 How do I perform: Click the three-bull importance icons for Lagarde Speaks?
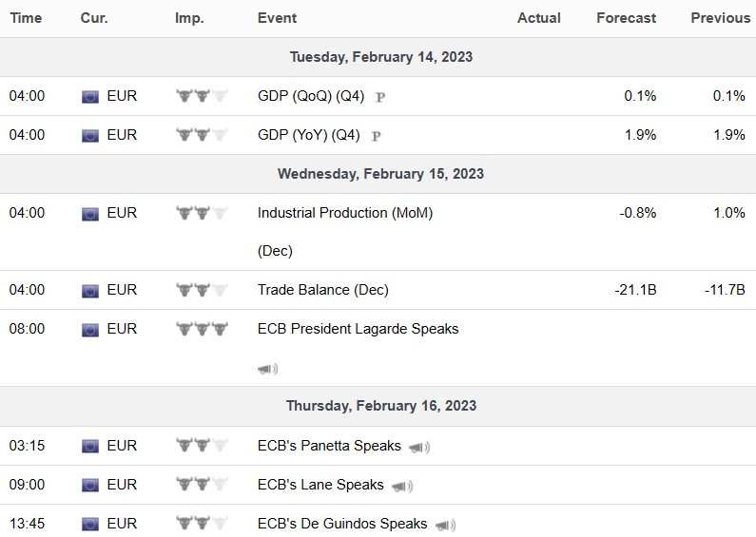(202, 329)
